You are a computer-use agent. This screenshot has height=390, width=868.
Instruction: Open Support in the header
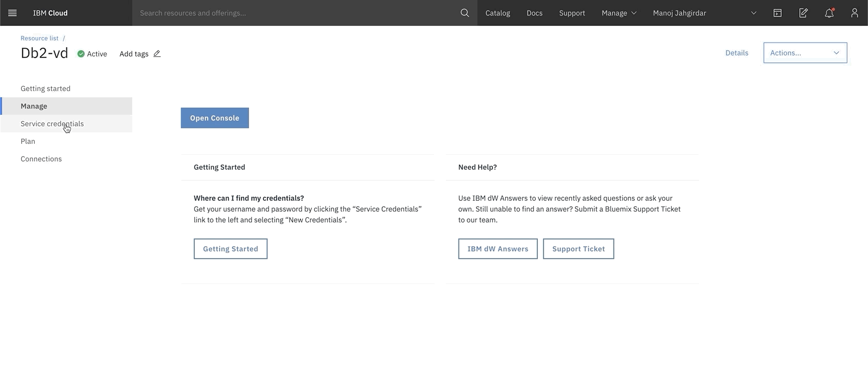pyautogui.click(x=572, y=13)
